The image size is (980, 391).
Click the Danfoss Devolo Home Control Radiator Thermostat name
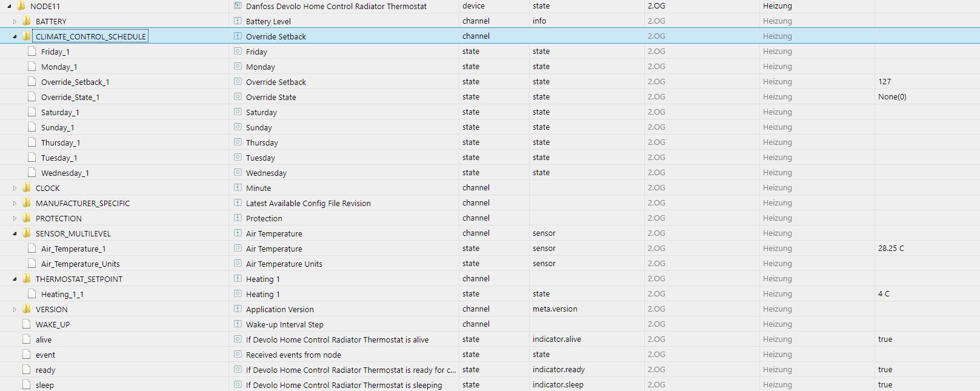tap(336, 6)
